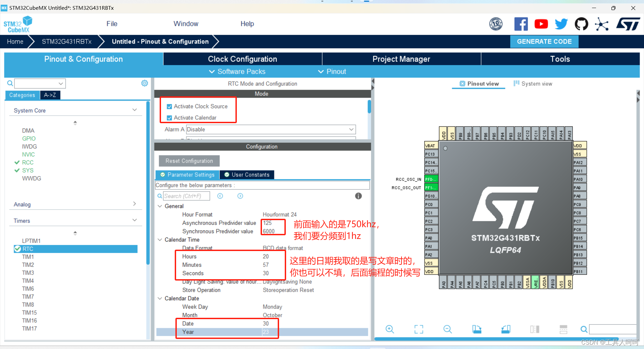The height and width of the screenshot is (349, 644).
Task: Open the File menu
Action: pyautogui.click(x=112, y=24)
